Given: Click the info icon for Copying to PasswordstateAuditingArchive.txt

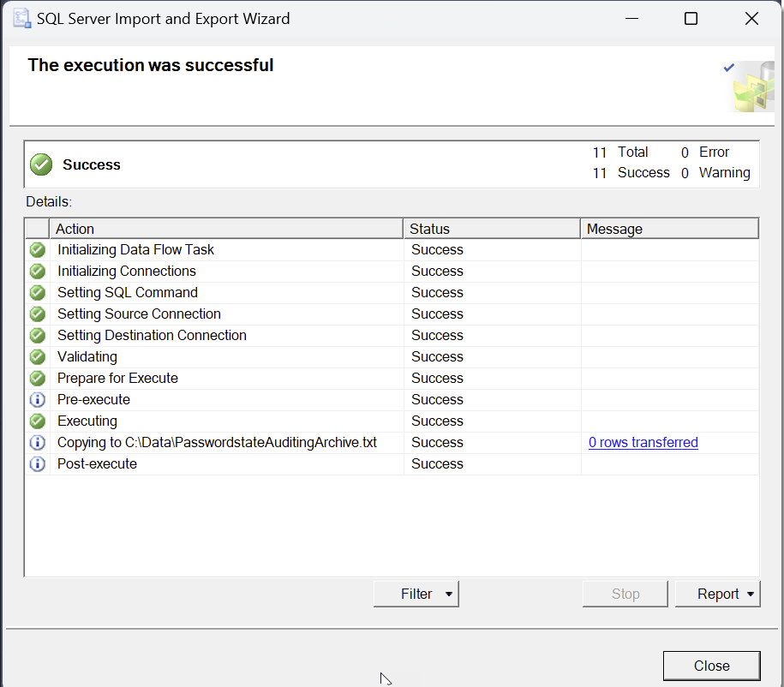Looking at the screenshot, I should coord(38,443).
